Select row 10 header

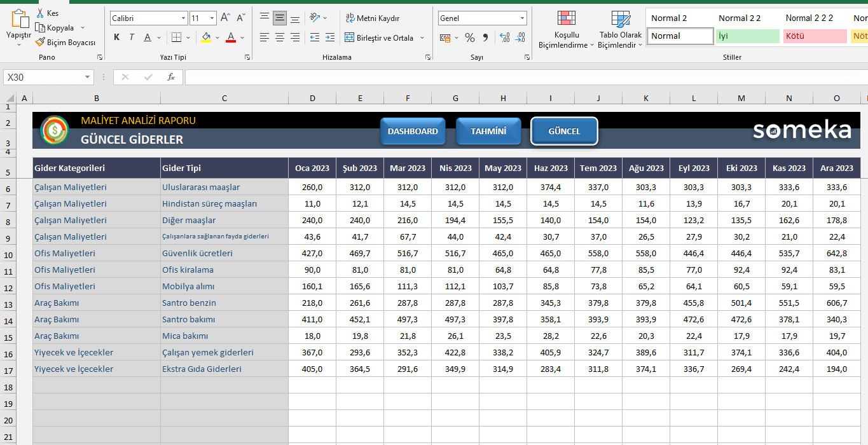tap(8, 254)
